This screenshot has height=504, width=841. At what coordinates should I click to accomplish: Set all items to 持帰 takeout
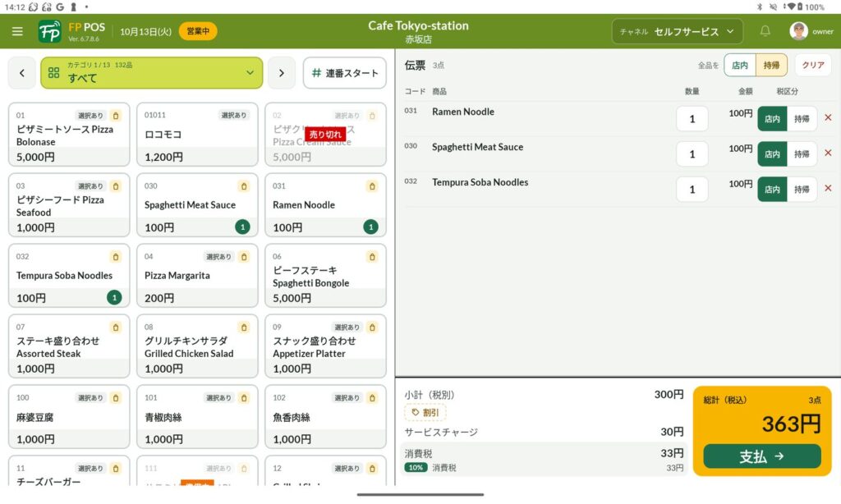pyautogui.click(x=771, y=65)
